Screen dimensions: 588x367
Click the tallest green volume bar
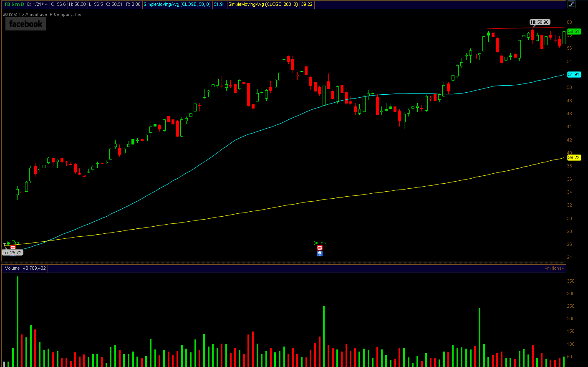coord(18,321)
